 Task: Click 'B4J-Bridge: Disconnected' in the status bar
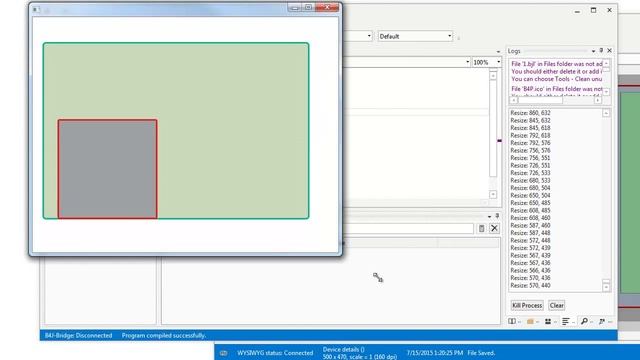78,336
